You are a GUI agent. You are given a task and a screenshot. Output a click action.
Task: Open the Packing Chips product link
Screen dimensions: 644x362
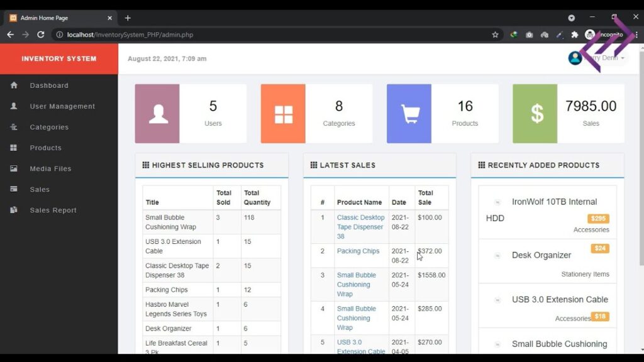click(358, 251)
